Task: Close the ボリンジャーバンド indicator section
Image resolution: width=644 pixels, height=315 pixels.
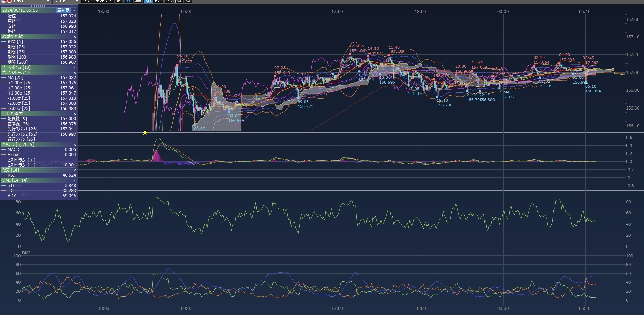Action: (75, 73)
